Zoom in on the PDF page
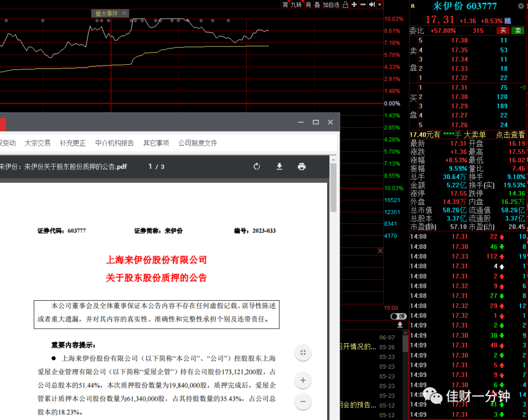Screen dimensions: 528x420 (303, 380)
